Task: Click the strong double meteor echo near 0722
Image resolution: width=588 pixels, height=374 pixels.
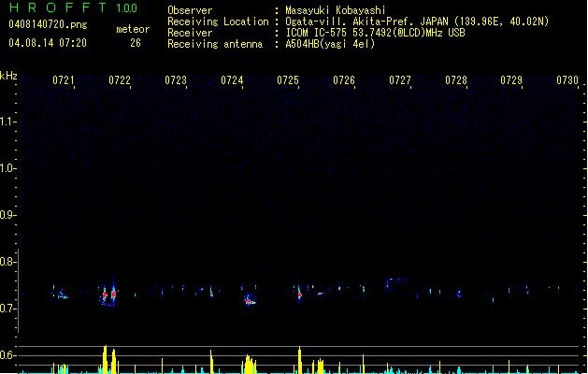Action: point(108,295)
